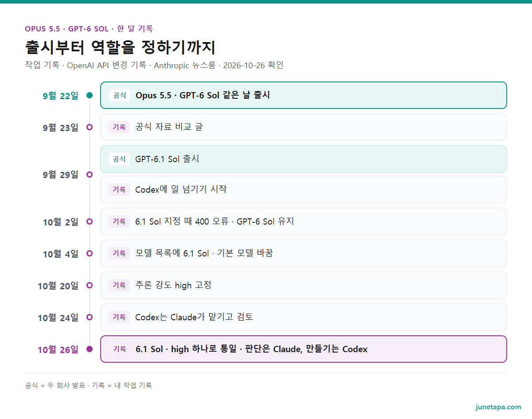Click the 기록 badge beside 모델 목록에 6.1 Sol
This screenshot has width=532, height=419.
[x=119, y=253]
